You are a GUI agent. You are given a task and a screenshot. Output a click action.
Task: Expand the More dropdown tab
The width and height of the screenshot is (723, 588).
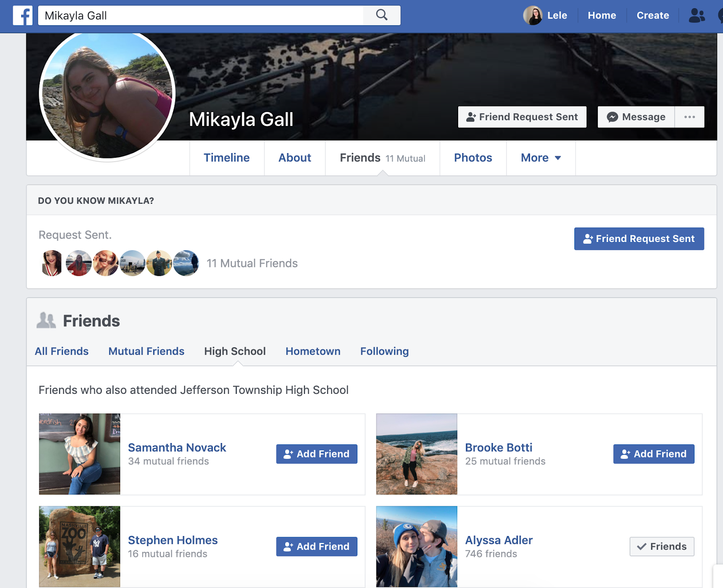(x=541, y=158)
